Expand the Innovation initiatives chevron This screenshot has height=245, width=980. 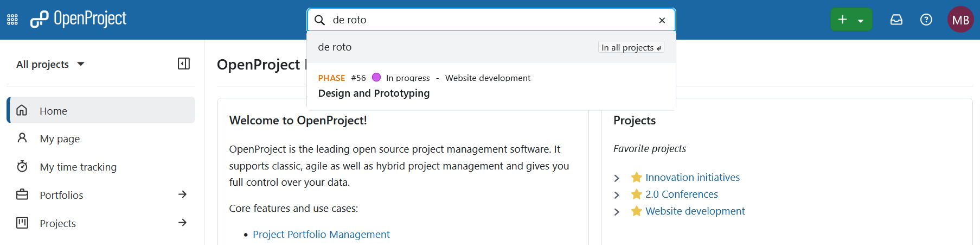click(x=617, y=178)
